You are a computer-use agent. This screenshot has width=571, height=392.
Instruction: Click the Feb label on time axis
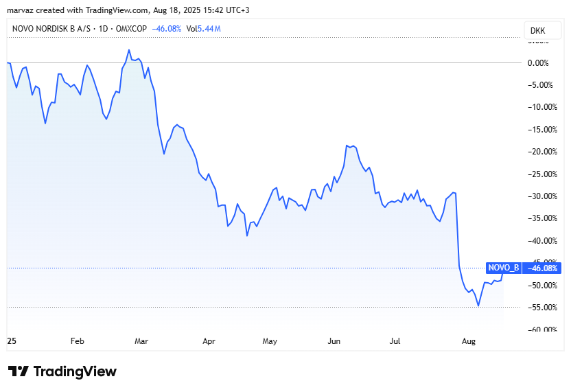[77, 341]
